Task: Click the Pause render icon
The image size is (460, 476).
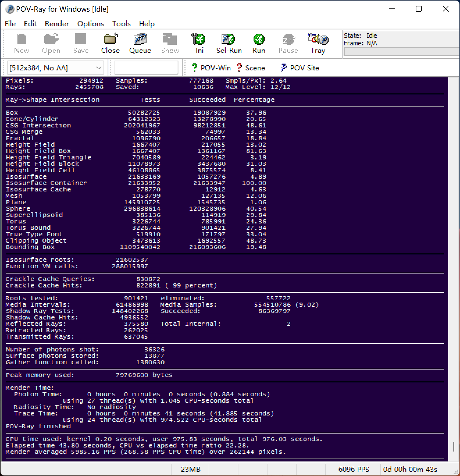Action: click(288, 44)
